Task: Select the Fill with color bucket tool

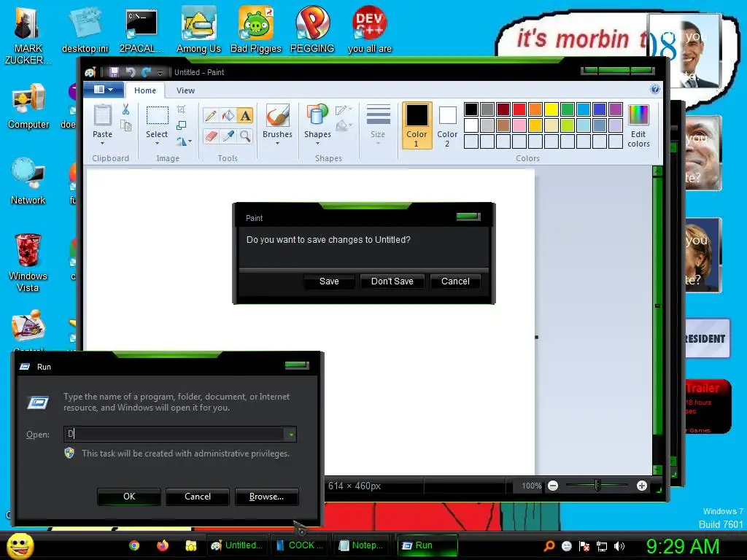Action: coord(228,115)
